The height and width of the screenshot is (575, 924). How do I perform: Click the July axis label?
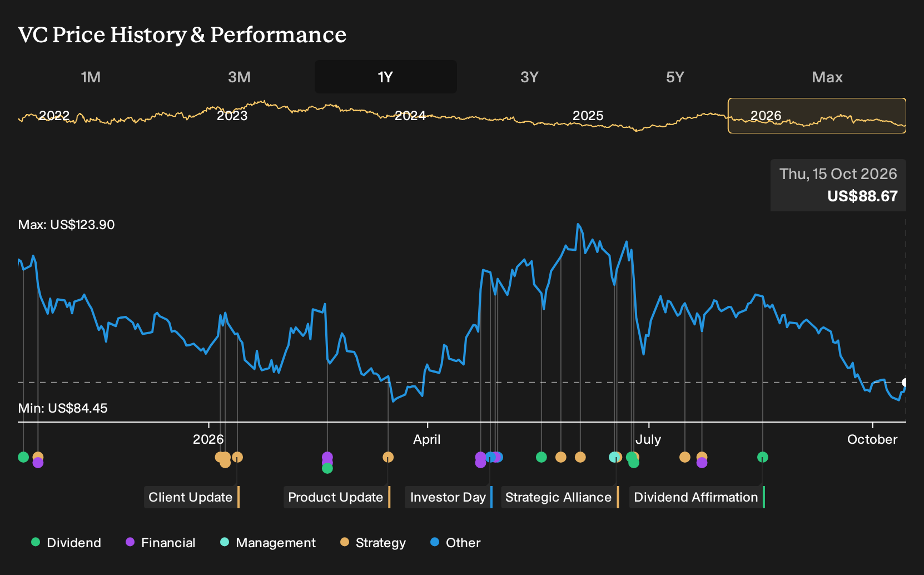pos(648,439)
